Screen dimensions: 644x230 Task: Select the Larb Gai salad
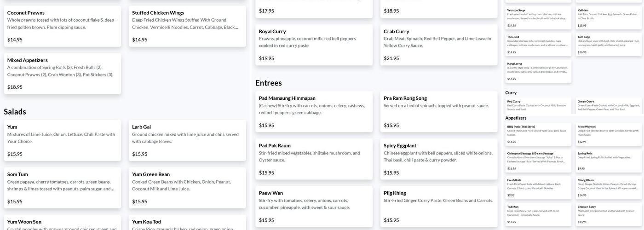coord(187,140)
